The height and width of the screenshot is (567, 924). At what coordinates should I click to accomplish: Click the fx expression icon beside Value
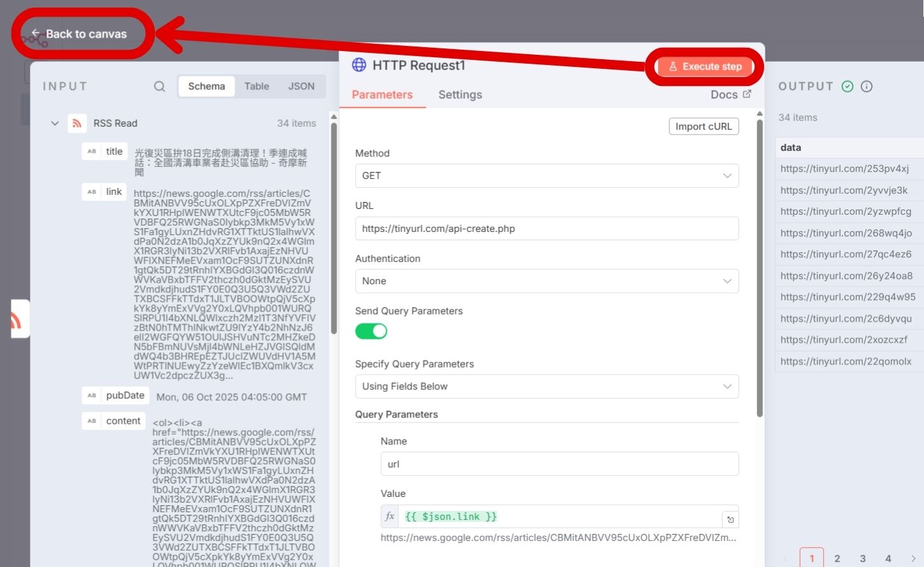[x=390, y=517]
